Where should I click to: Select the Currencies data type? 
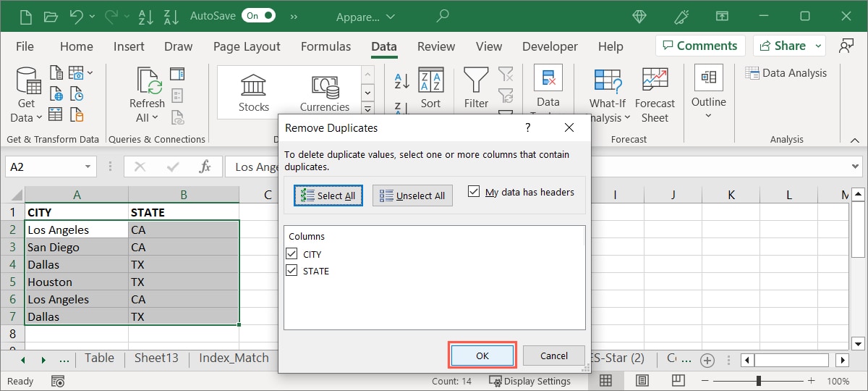point(325,92)
